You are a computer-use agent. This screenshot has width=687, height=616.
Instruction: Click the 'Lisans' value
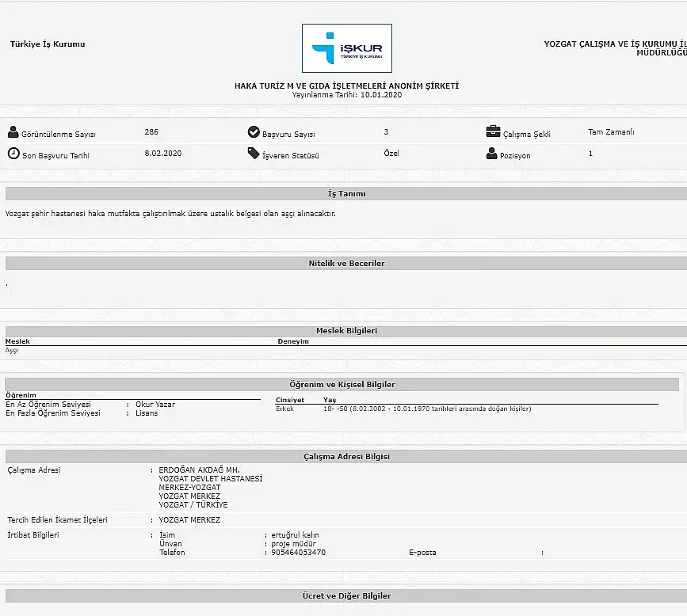[147, 413]
